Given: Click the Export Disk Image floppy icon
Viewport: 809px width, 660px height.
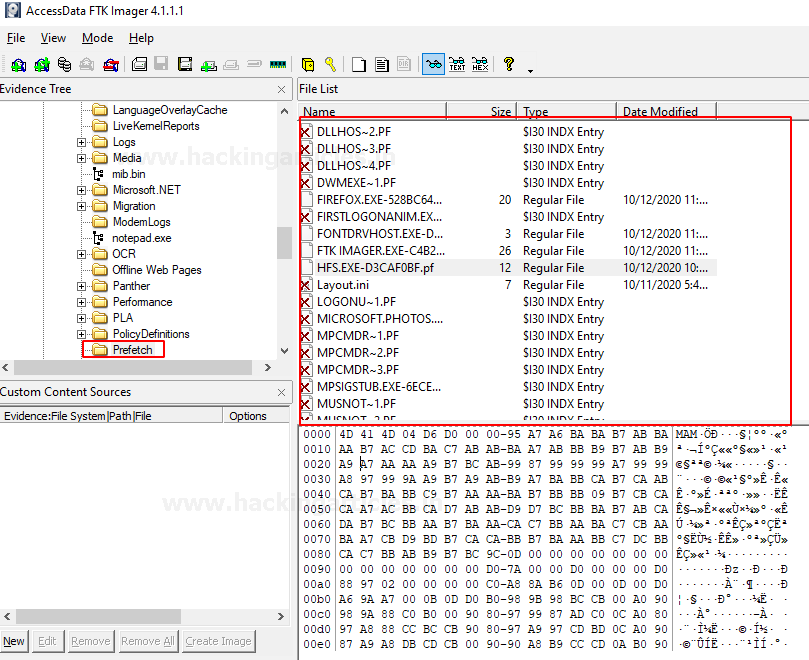Looking at the screenshot, I should [161, 65].
